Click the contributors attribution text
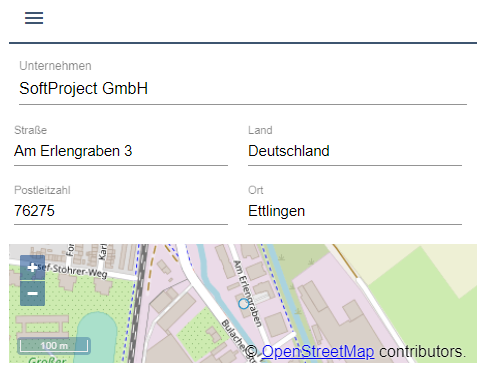The width and height of the screenshot is (485, 370). [422, 352]
